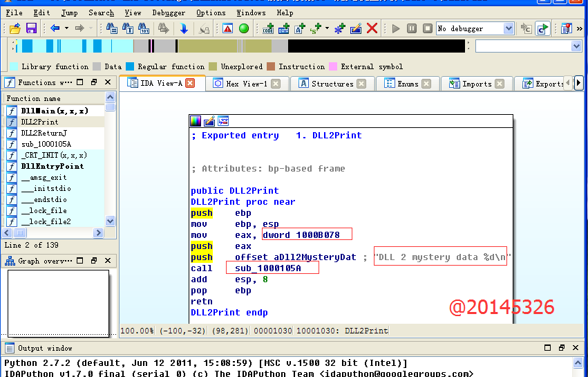
Task: Click the red X delete icon in toolbar
Action: (x=372, y=28)
